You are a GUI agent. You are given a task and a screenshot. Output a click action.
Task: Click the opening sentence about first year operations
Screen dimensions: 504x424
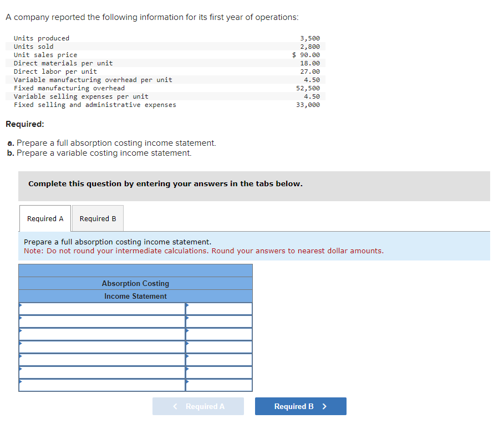[152, 17]
